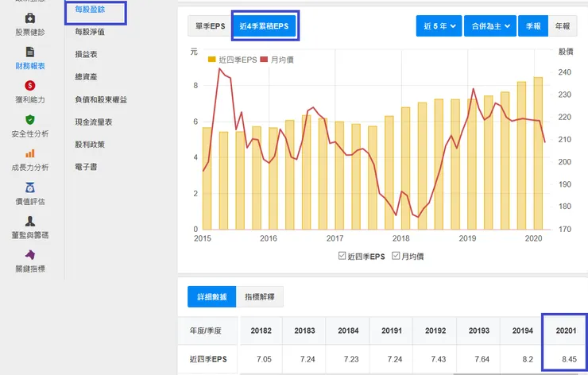Open the 每股盈餘 submenu link
The image size is (588, 375).
point(90,10)
